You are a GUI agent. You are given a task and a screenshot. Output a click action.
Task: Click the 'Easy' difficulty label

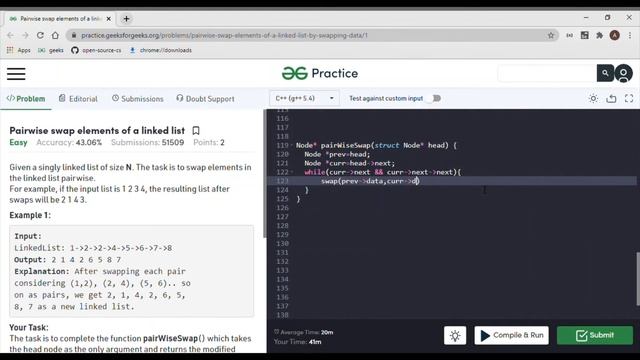(x=18, y=142)
